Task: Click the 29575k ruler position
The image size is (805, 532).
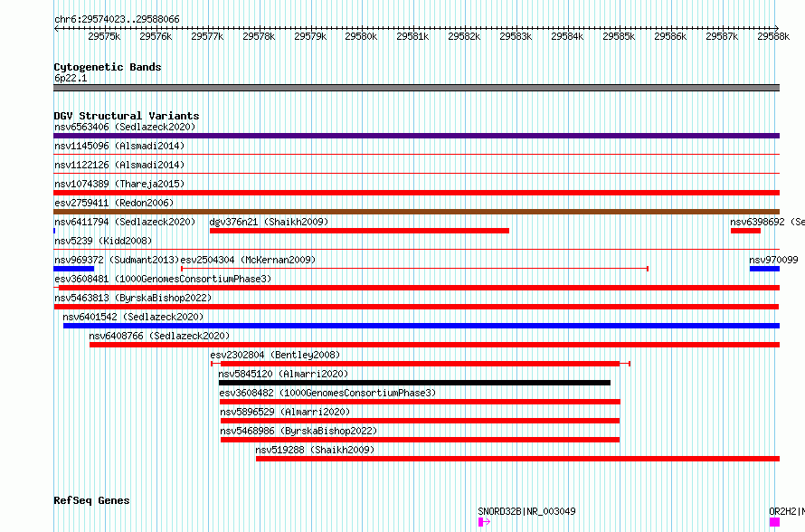Action: coord(104,36)
